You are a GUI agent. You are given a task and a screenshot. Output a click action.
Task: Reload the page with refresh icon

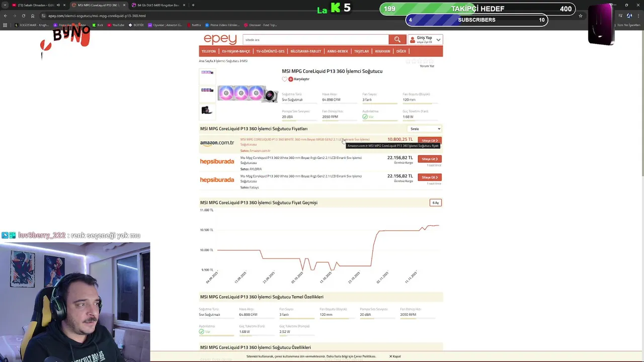[x=23, y=16]
